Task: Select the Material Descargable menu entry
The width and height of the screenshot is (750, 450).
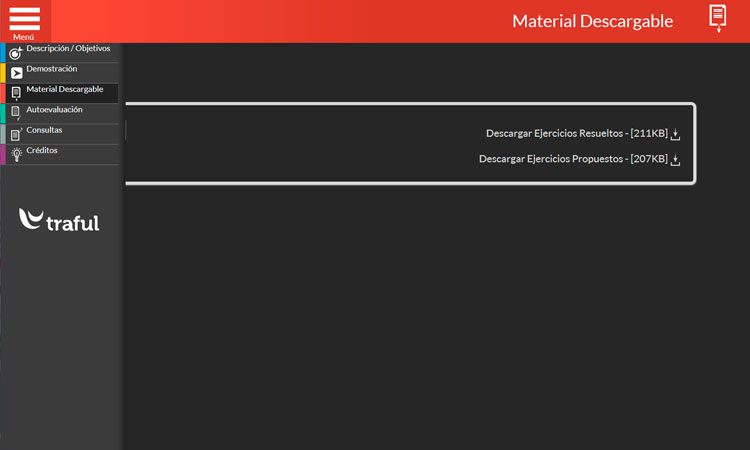Action: [65, 89]
